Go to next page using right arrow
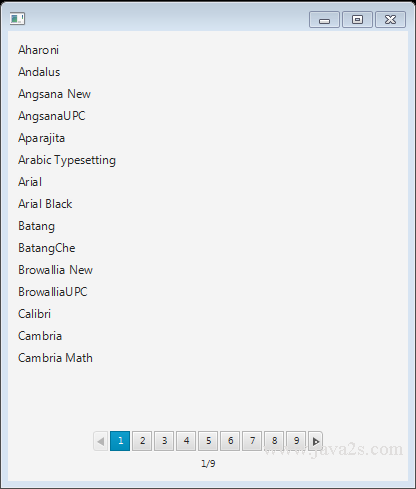Viewport: 416px width, 489px height. [315, 441]
